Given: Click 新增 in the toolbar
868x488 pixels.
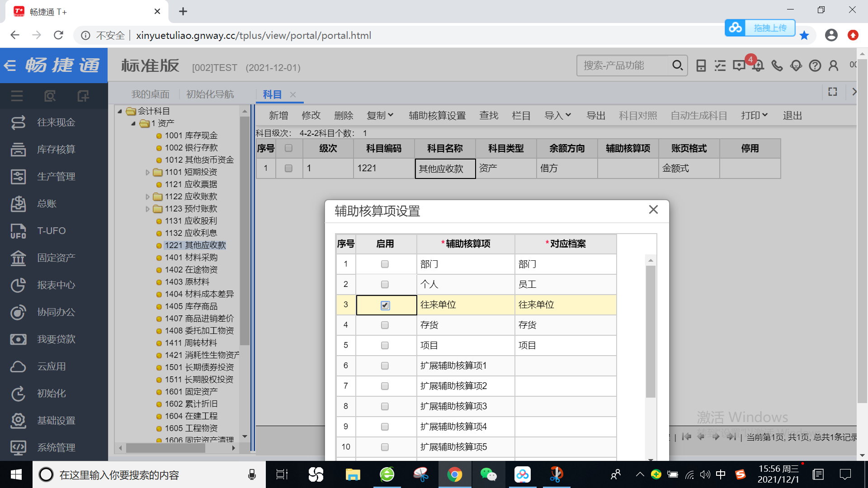Looking at the screenshot, I should click(278, 116).
